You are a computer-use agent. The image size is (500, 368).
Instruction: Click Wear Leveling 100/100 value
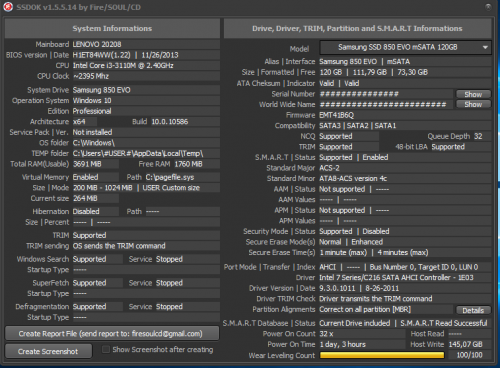(x=469, y=355)
